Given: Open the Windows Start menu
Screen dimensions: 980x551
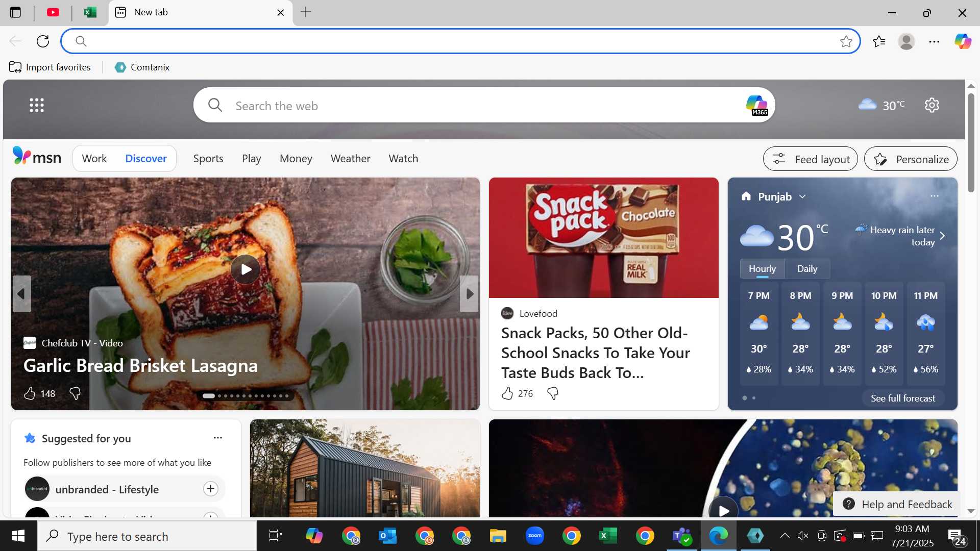Looking at the screenshot, I should click(x=18, y=536).
